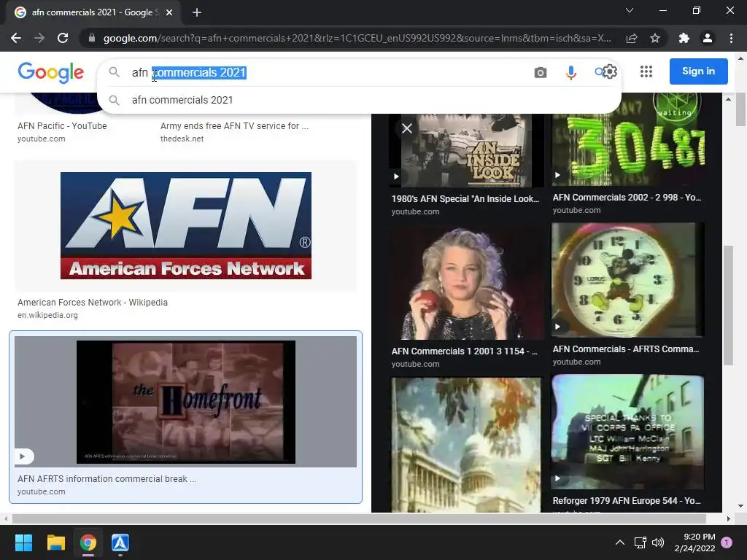This screenshot has width=747, height=560.
Task: Open the Capitol building related thumbnail
Action: [466, 445]
